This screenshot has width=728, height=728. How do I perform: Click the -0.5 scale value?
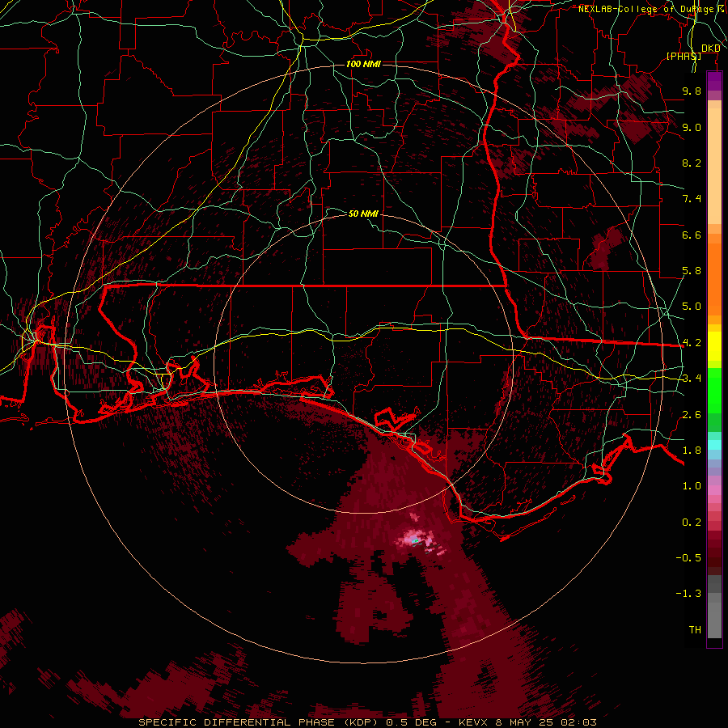point(688,558)
